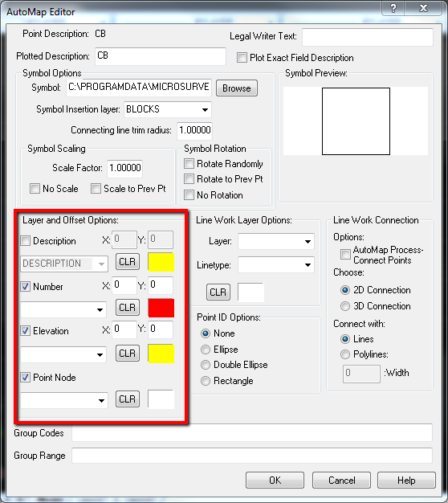
Task: Close the AutoMap Editor dialog
Action: click(x=423, y=8)
